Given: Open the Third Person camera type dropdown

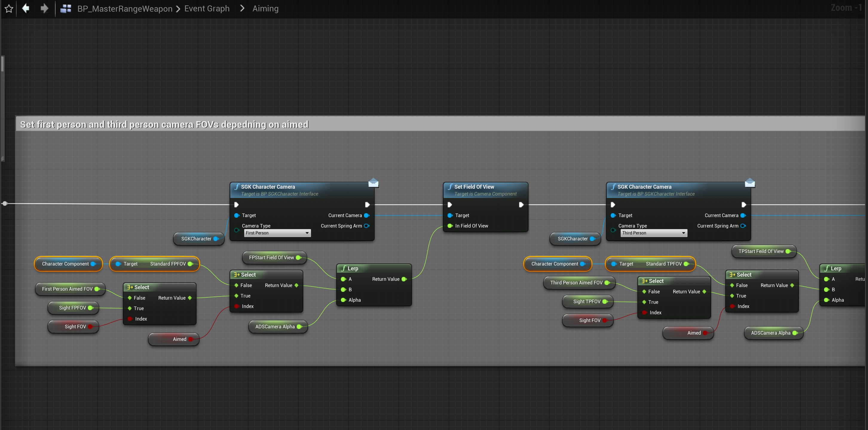Looking at the screenshot, I should 653,233.
